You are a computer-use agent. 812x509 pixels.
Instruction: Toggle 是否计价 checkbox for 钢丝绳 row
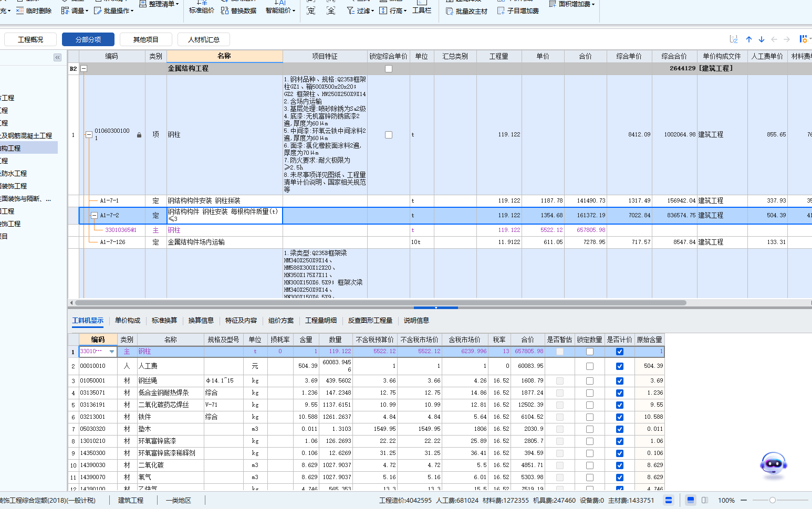point(620,381)
